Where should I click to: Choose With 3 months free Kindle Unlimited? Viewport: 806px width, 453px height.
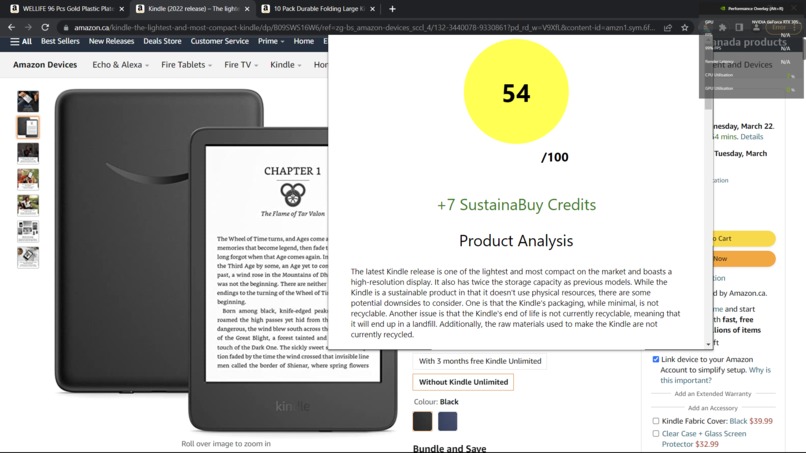point(480,361)
